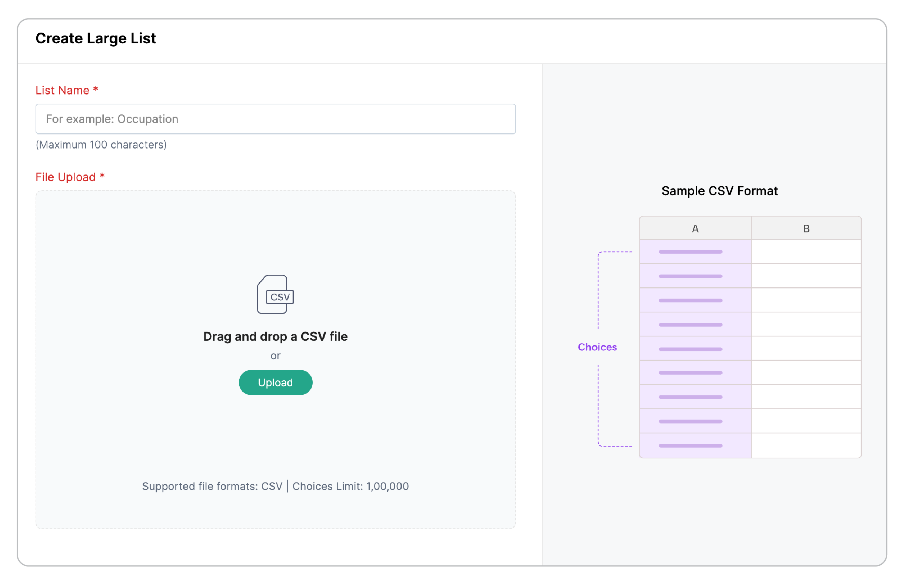Click the Choices Limit: 1,00,000 text

[350, 486]
